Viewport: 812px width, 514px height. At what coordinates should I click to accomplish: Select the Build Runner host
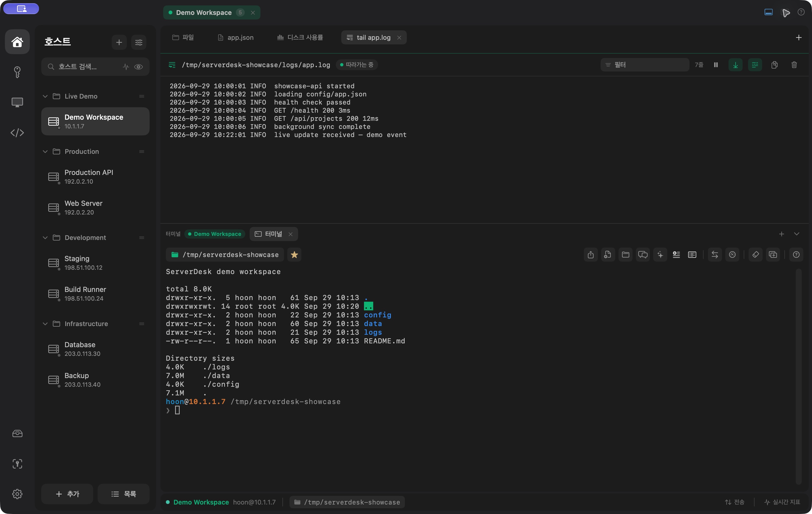(x=95, y=294)
